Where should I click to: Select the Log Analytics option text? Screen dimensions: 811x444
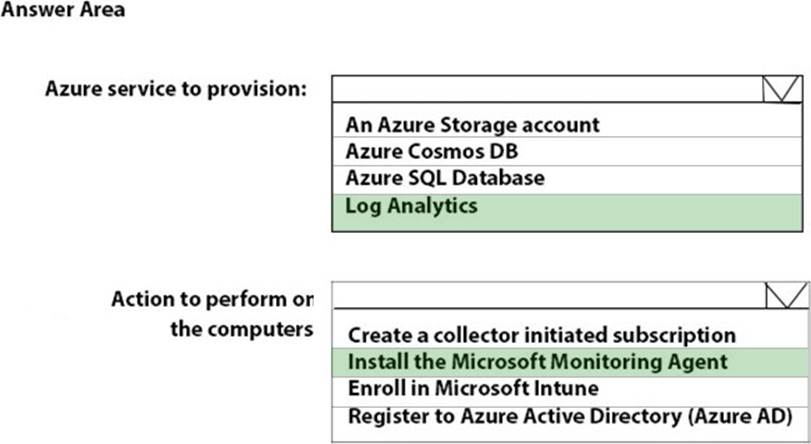coord(411,206)
